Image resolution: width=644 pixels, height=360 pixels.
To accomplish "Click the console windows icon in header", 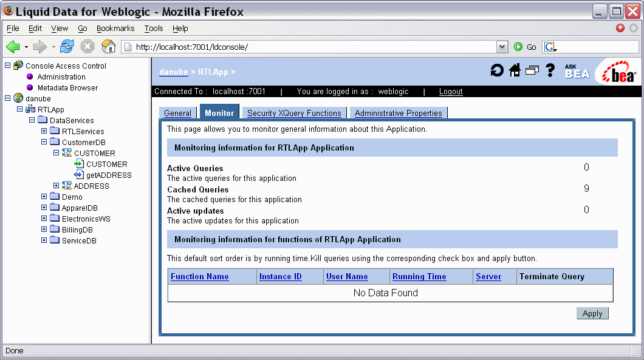I will 532,70.
